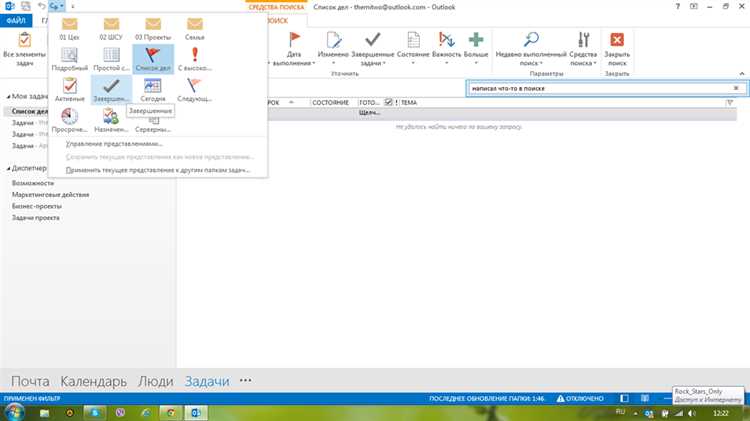Open the Chrome icon in Windows taskbar
The width and height of the screenshot is (750, 421).
(x=170, y=412)
